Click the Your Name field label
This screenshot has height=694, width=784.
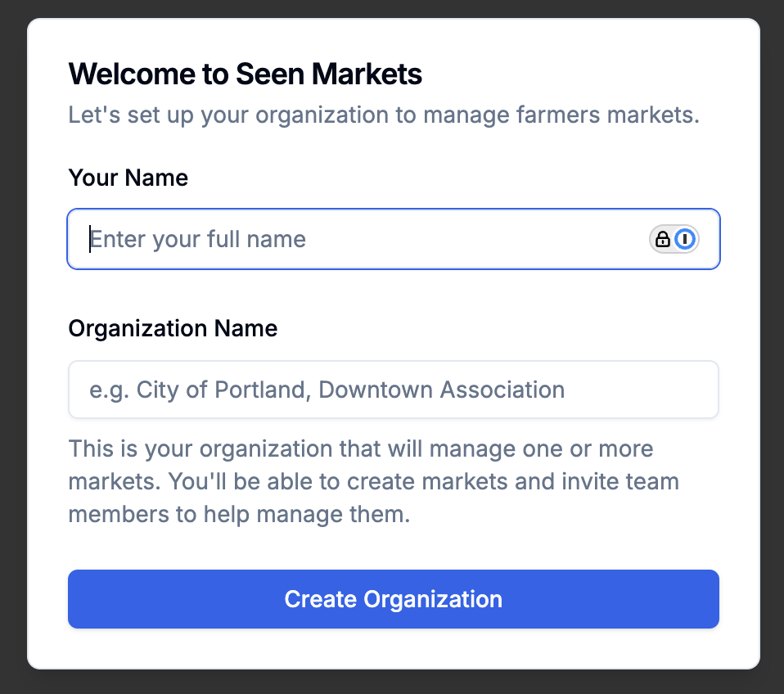[128, 178]
